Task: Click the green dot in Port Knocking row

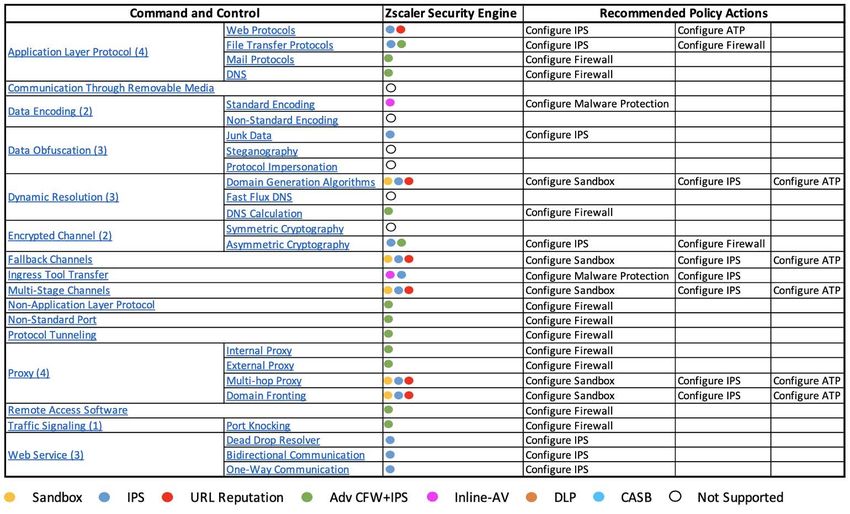Action: click(389, 425)
